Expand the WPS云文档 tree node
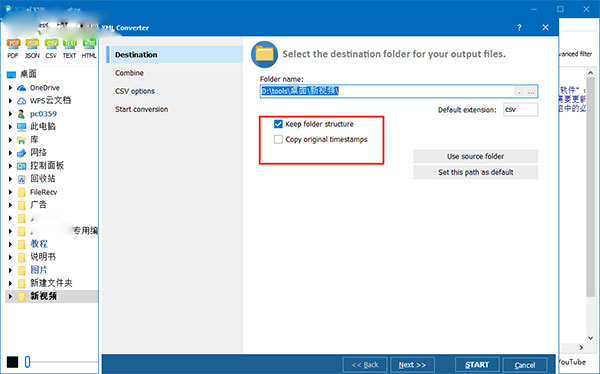Viewport: 600px width, 374px height. click(10, 101)
